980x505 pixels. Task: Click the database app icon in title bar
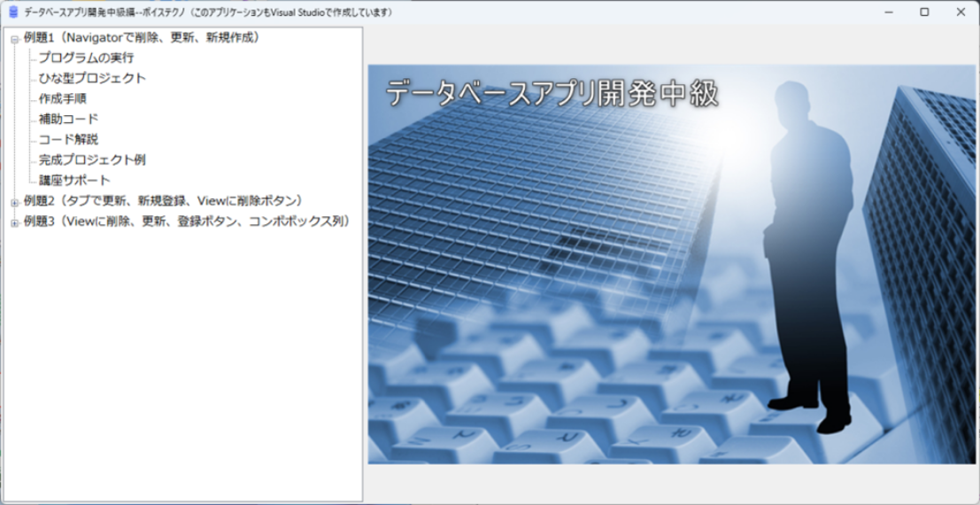(13, 12)
